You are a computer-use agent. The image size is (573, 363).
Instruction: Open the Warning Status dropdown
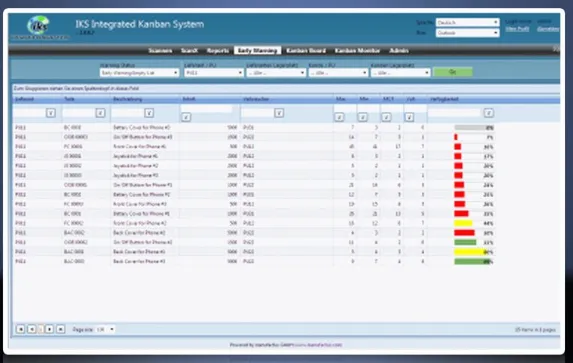[x=139, y=73]
